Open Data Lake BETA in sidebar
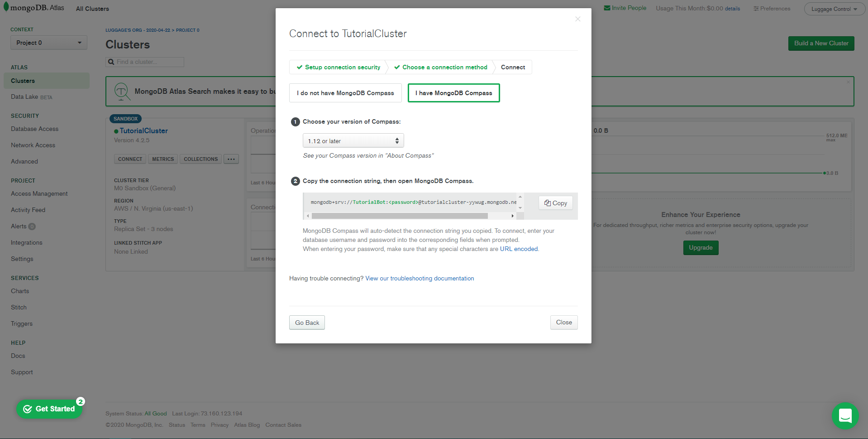 tap(32, 97)
